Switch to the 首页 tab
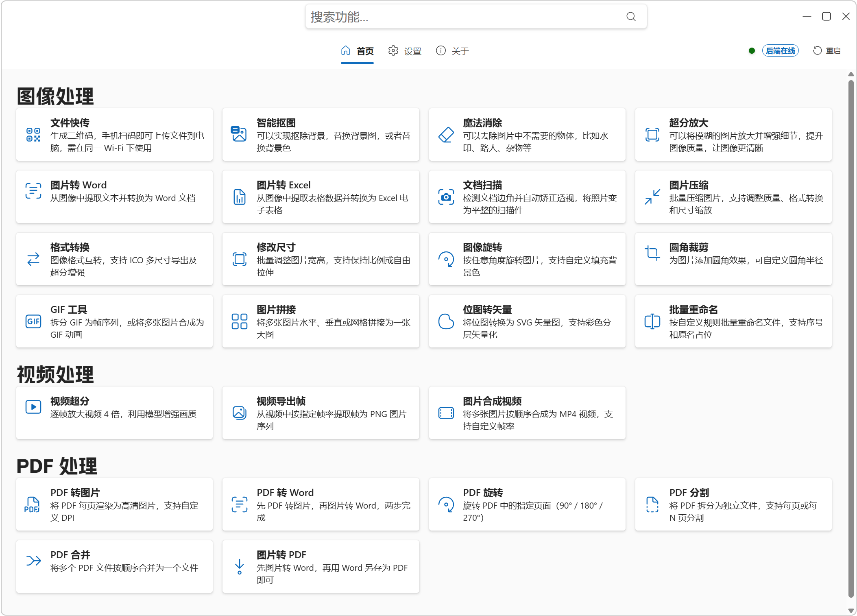This screenshot has width=857, height=616. (357, 51)
